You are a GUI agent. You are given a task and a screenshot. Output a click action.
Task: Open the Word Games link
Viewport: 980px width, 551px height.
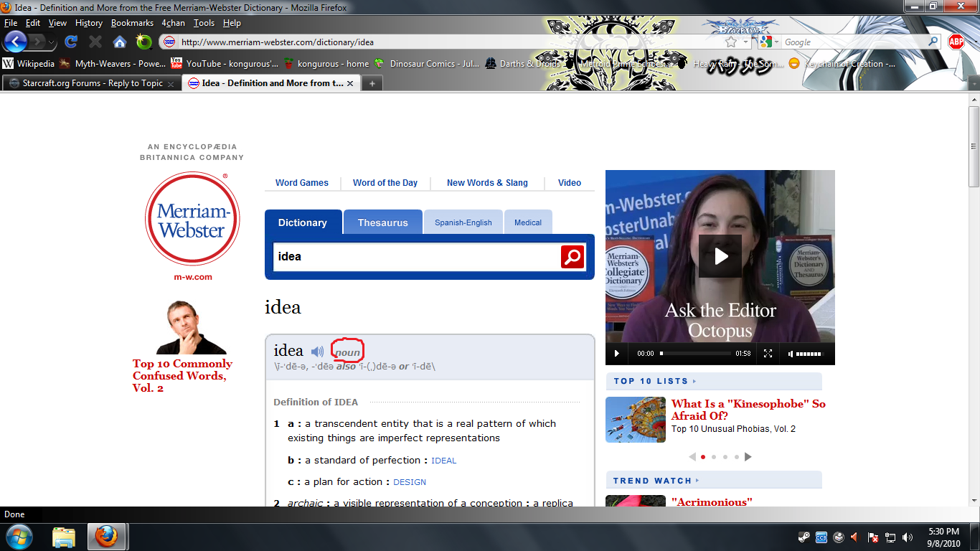(302, 183)
